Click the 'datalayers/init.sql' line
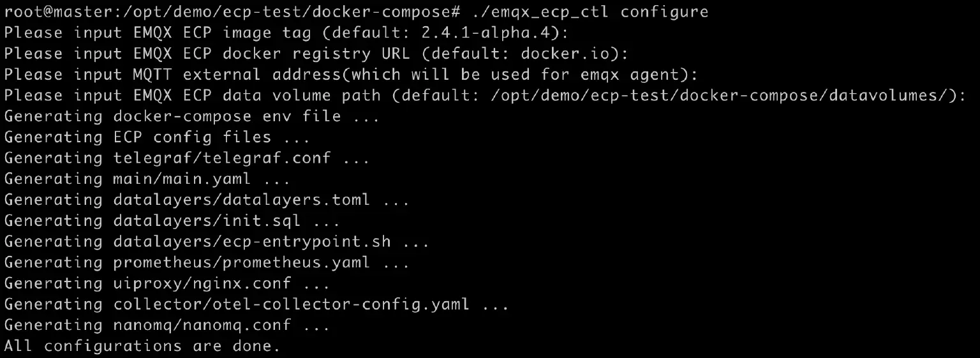 click(172, 221)
